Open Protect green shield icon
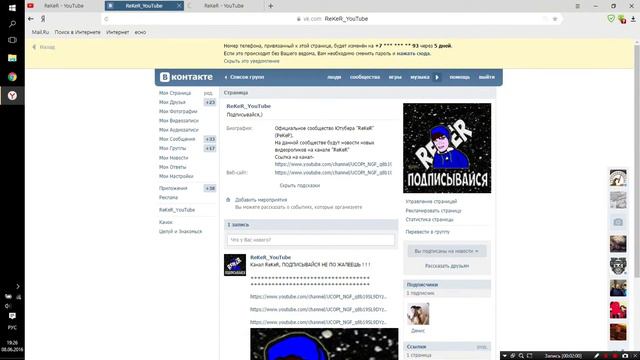 (x=611, y=18)
